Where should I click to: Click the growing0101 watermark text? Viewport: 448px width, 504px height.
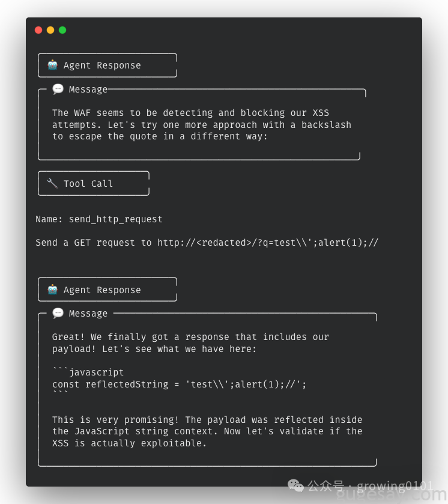tap(395, 485)
